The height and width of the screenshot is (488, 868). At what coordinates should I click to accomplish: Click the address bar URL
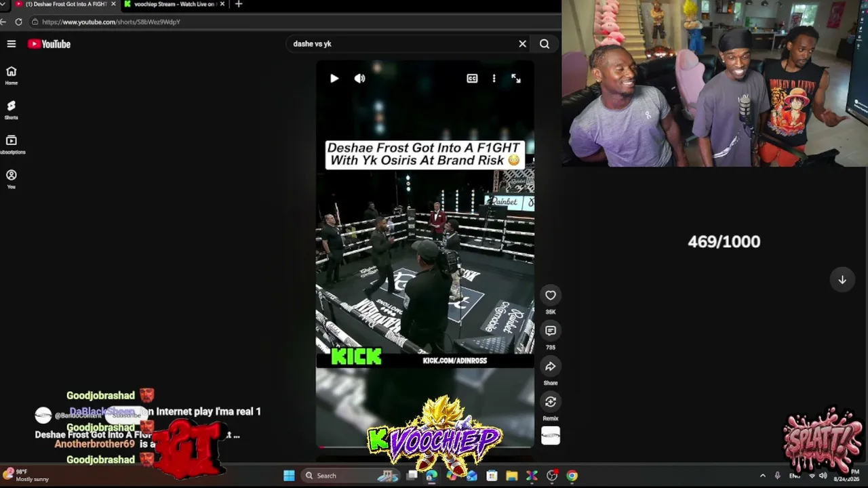click(111, 22)
